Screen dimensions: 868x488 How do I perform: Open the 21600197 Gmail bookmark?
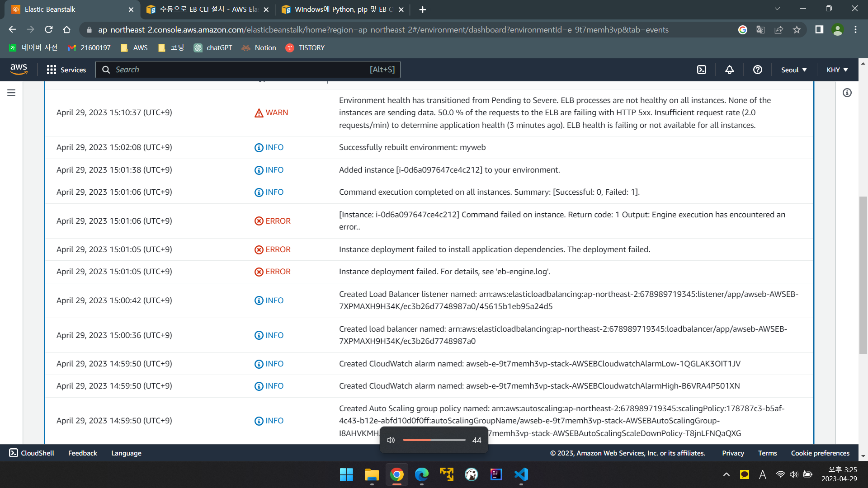89,47
